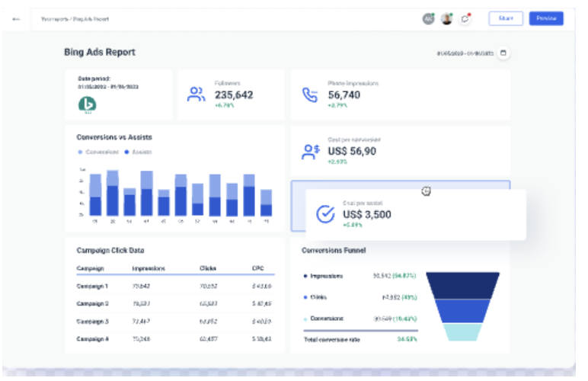Click the Conversions funnel legend label
The image size is (588, 381).
pyautogui.click(x=327, y=319)
